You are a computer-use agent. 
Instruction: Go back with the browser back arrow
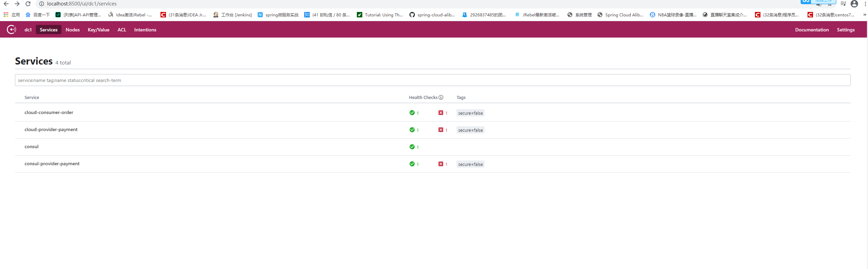[6, 4]
